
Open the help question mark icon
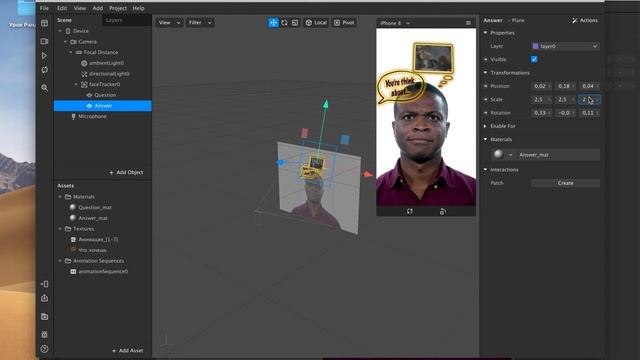pos(44,349)
